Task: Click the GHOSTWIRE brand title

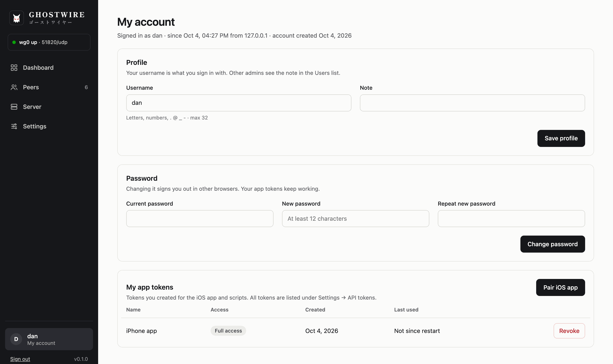Action: [57, 15]
